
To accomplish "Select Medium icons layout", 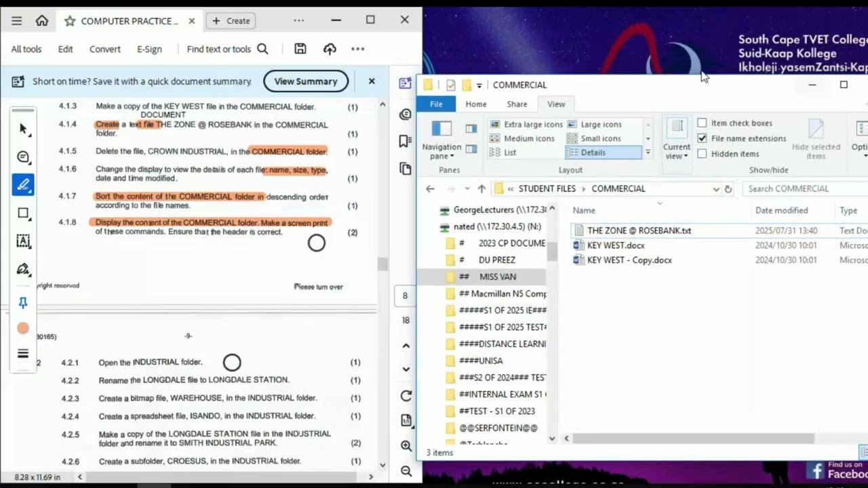I will point(523,138).
